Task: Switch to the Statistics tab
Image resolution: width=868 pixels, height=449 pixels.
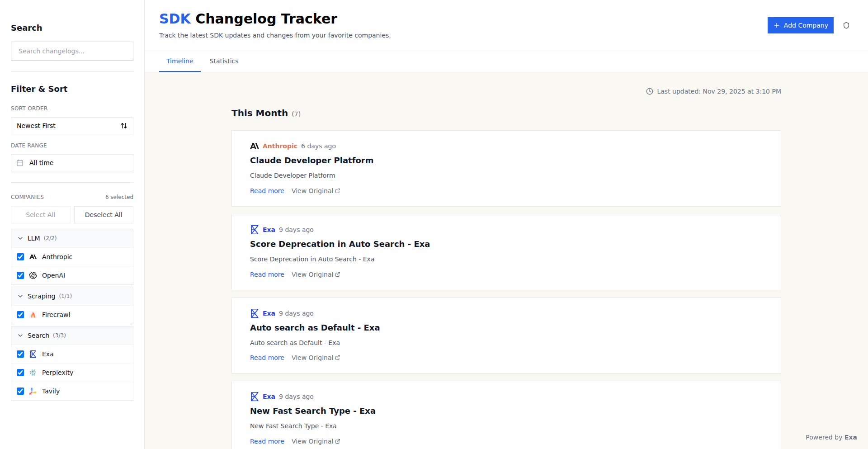Action: pyautogui.click(x=224, y=61)
